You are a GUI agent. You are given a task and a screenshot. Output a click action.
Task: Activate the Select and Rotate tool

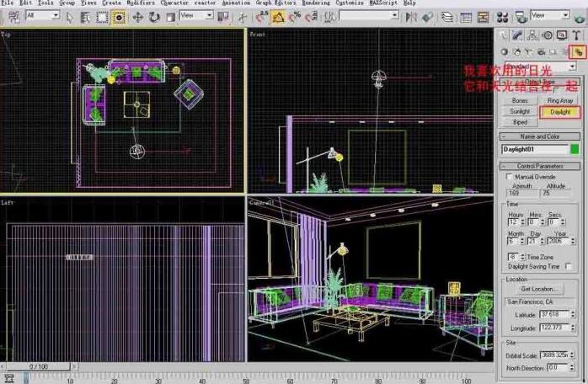pyautogui.click(x=151, y=16)
